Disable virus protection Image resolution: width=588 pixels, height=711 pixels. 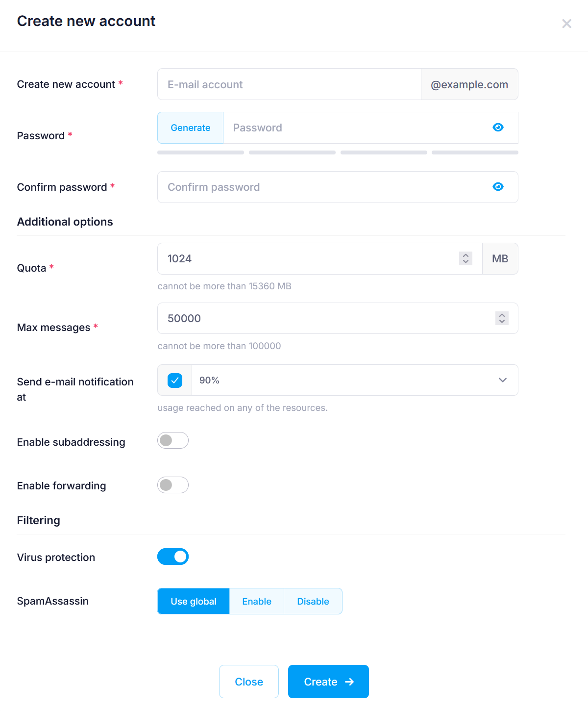[172, 557]
